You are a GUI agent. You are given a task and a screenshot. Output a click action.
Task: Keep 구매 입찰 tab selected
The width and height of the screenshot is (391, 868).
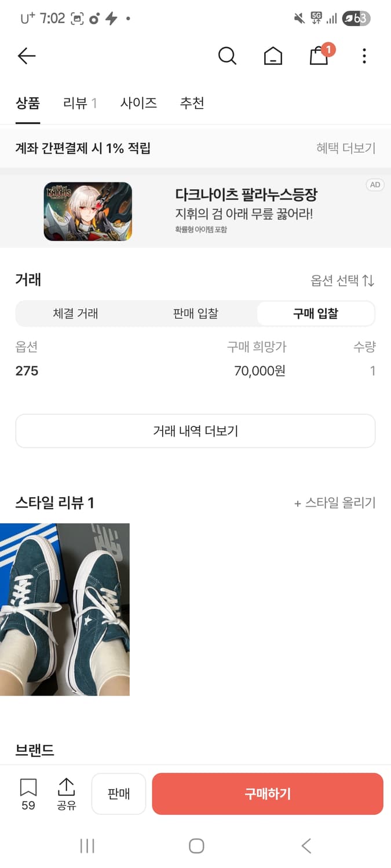315,314
